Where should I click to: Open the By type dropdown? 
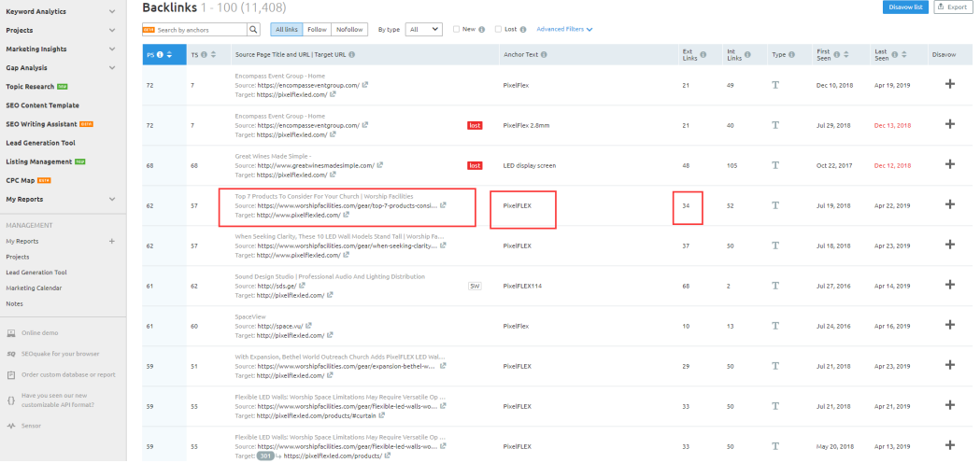point(423,30)
